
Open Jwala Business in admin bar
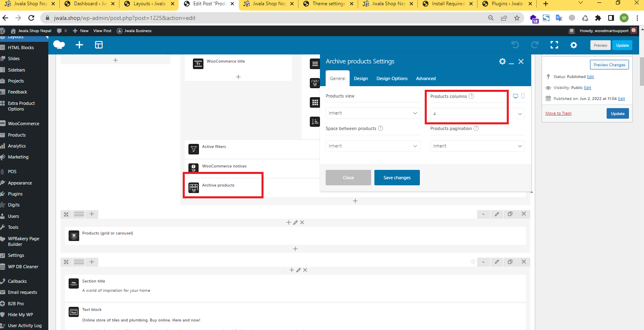tap(134, 31)
